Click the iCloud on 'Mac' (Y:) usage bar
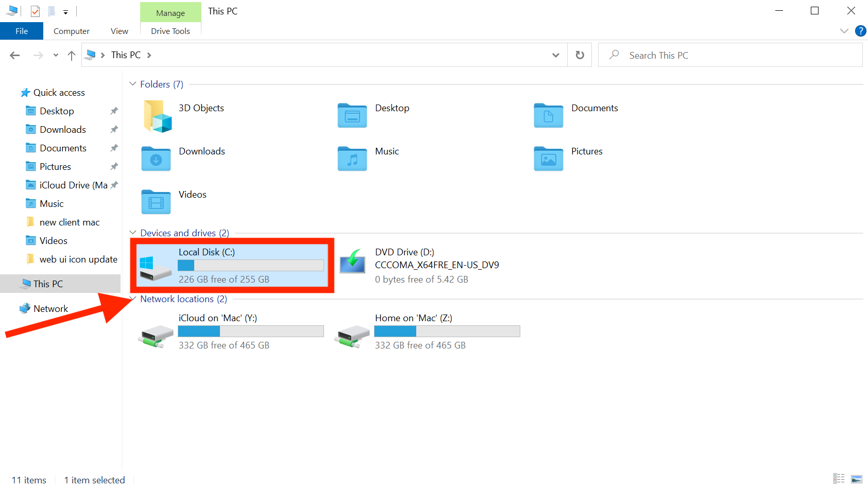Image resolution: width=868 pixels, height=489 pixels. click(x=251, y=331)
